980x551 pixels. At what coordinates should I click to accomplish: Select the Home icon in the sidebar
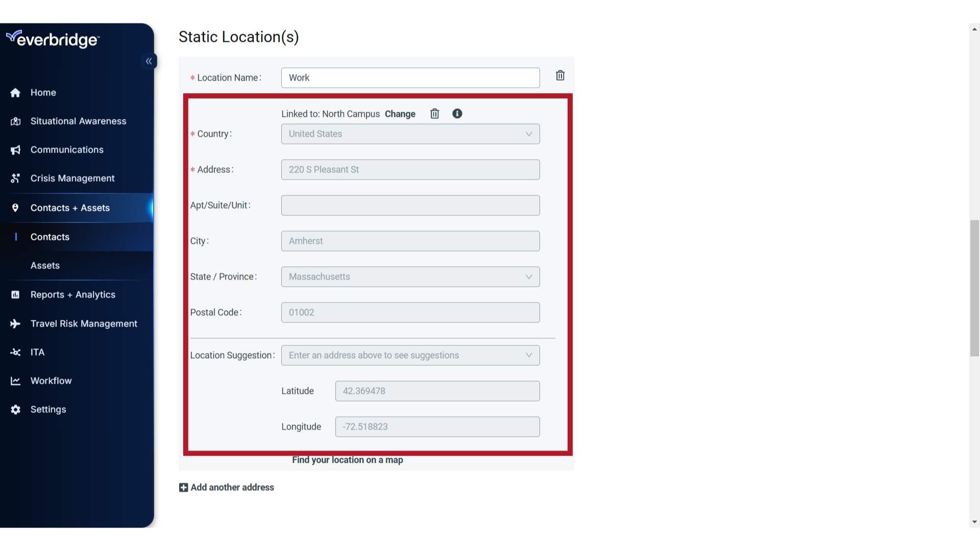[15, 92]
